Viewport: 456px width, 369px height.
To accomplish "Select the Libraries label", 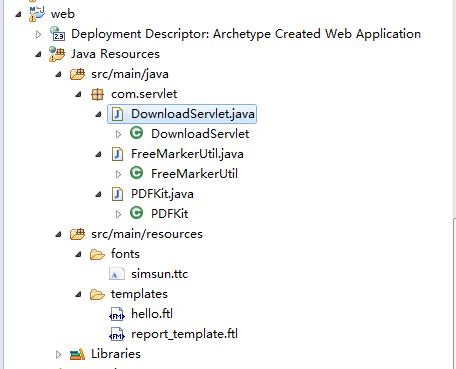I will coord(116,354).
